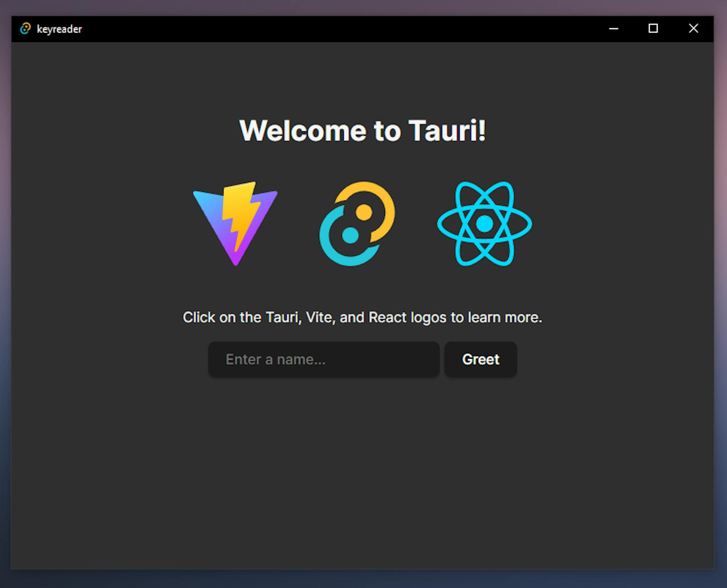Screen dimensions: 727x588
Task: Click the 'Click on the Tauri, Vite, and React logos' text
Action: pos(314,317)
